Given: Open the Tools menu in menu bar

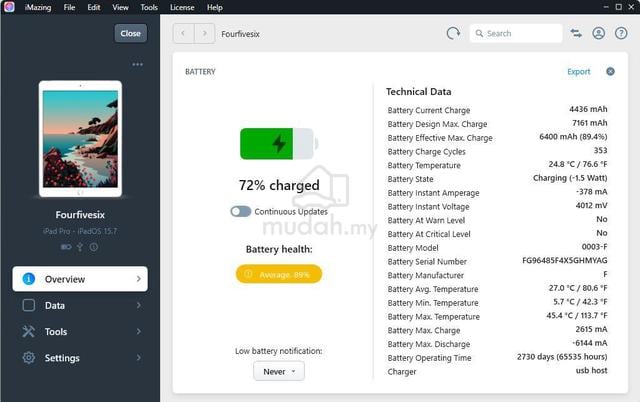Looking at the screenshot, I should (x=149, y=7).
